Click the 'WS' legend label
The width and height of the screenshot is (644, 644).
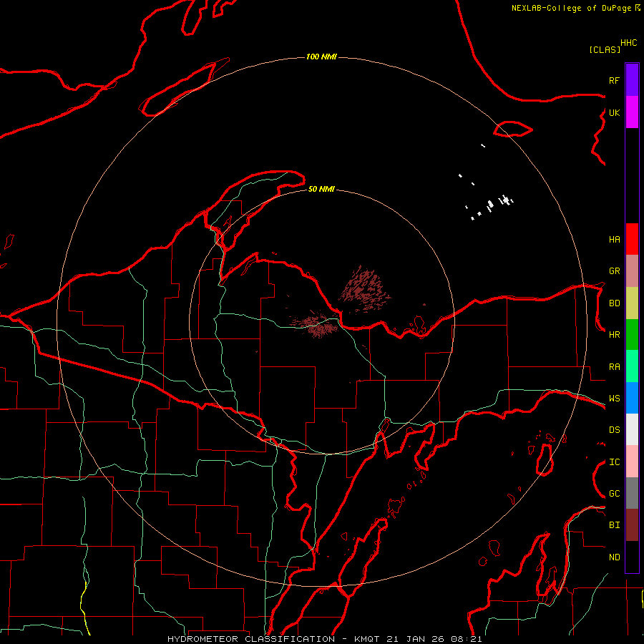click(615, 399)
